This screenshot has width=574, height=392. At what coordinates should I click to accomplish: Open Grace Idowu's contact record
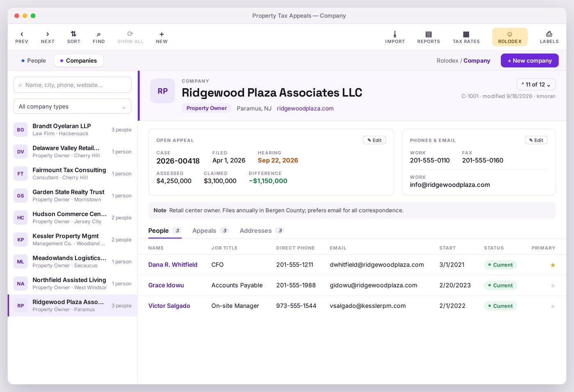[166, 285]
